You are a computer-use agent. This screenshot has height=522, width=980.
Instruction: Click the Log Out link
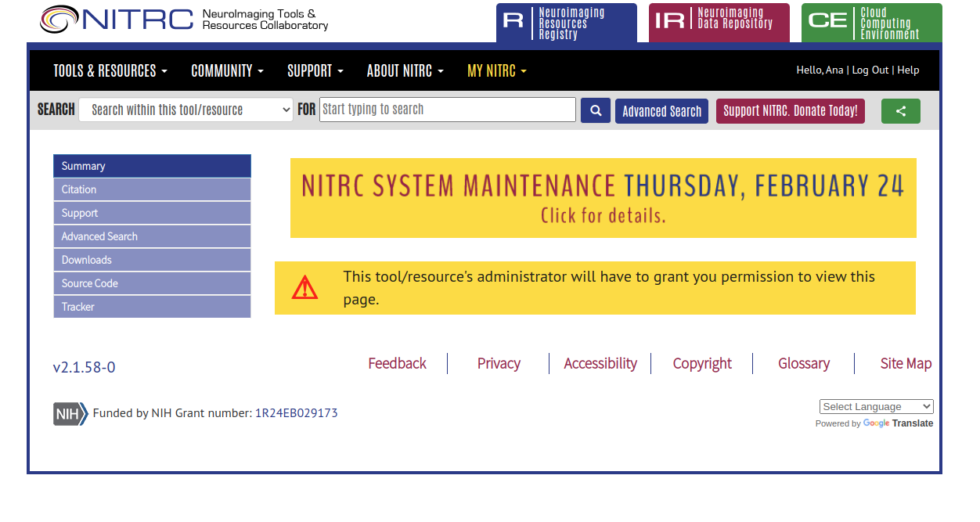click(870, 70)
